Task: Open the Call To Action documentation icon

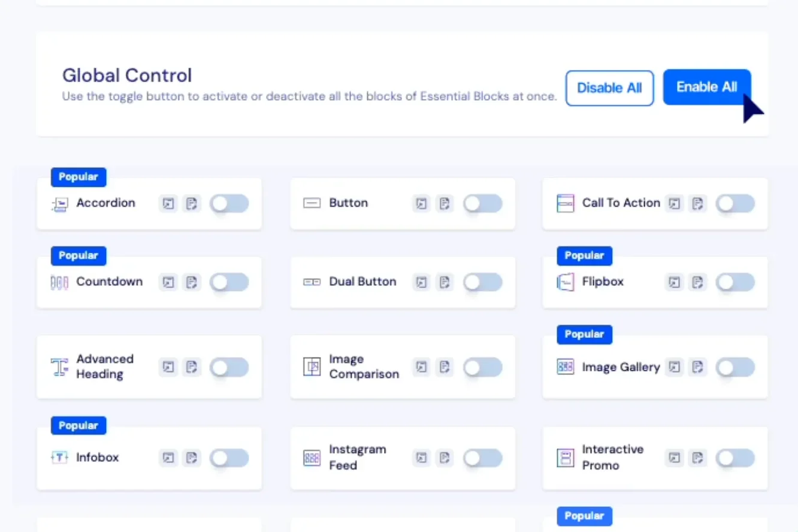Action: 697,204
